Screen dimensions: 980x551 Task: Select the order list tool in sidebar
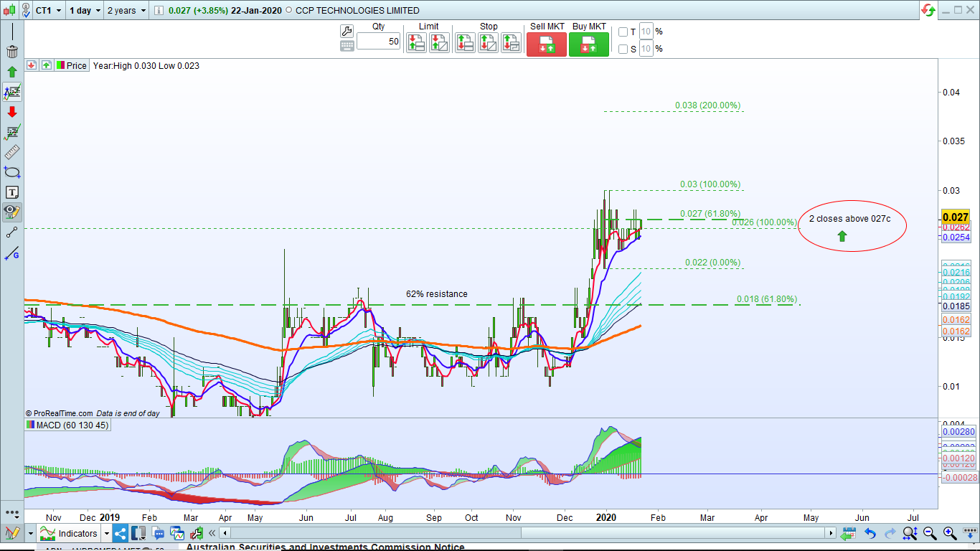click(12, 132)
